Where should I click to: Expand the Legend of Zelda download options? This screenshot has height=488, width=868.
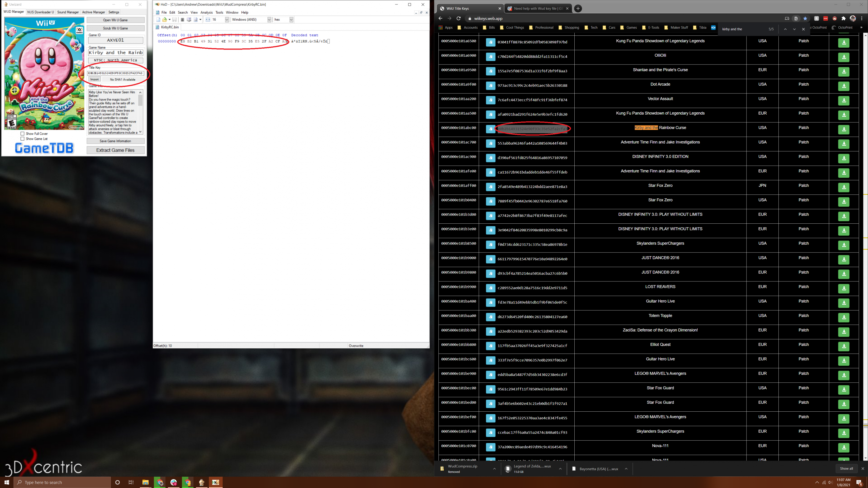tap(560, 469)
